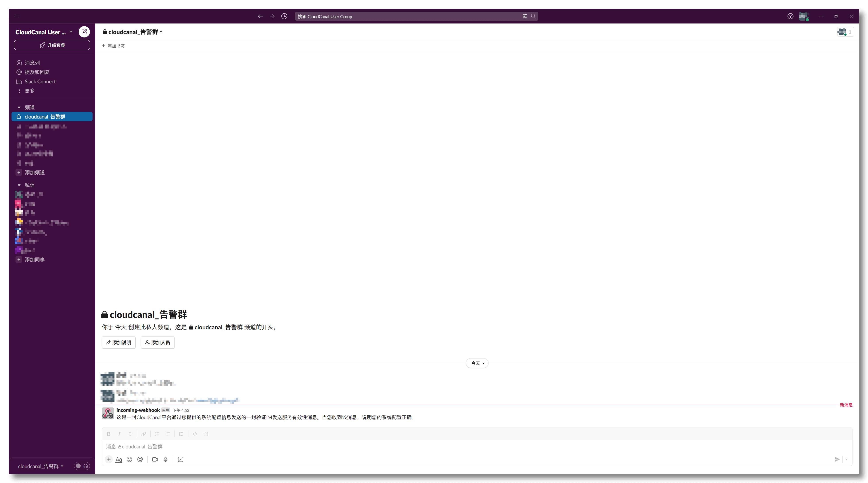868x483 pixels.
Task: Open the history clock icon
Action: (x=284, y=16)
